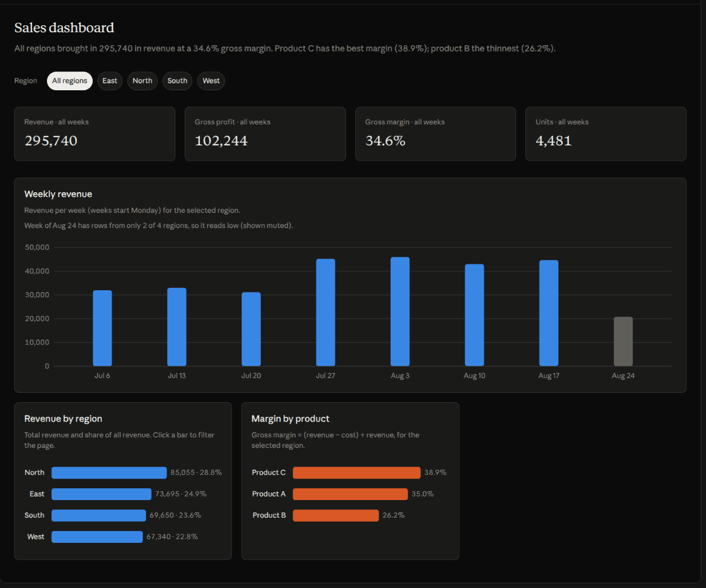This screenshot has height=588, width=706.
Task: Click the Jul 6 weekly revenue bar
Action: tap(102, 328)
